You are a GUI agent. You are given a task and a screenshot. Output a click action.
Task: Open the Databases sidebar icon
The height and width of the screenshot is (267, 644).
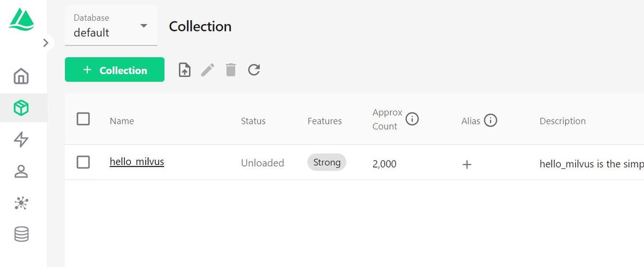(x=21, y=234)
